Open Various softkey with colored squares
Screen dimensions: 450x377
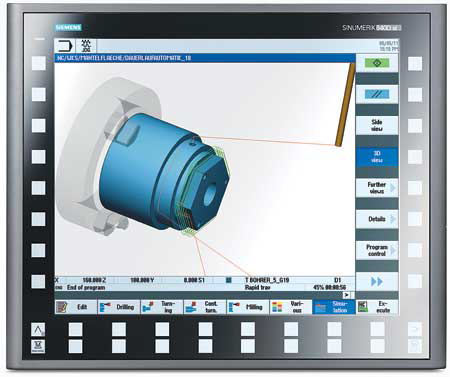point(291,307)
